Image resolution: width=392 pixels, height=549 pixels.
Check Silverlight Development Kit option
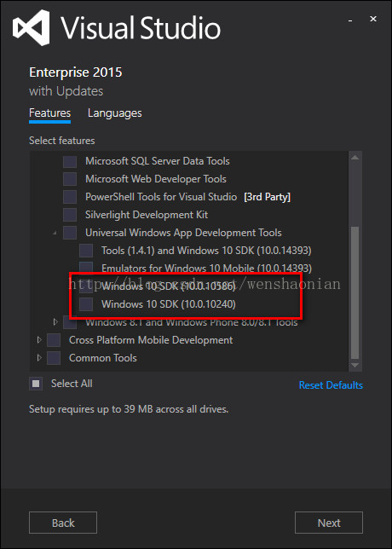click(x=70, y=215)
